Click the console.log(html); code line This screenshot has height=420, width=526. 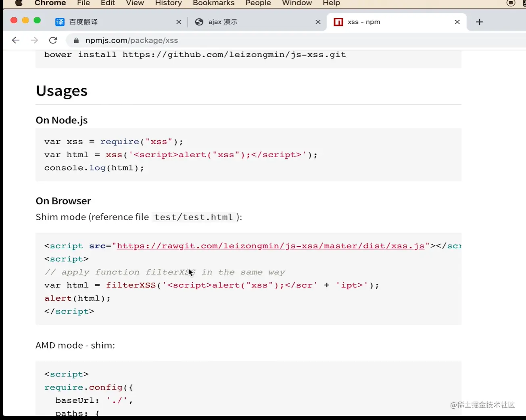point(94,168)
